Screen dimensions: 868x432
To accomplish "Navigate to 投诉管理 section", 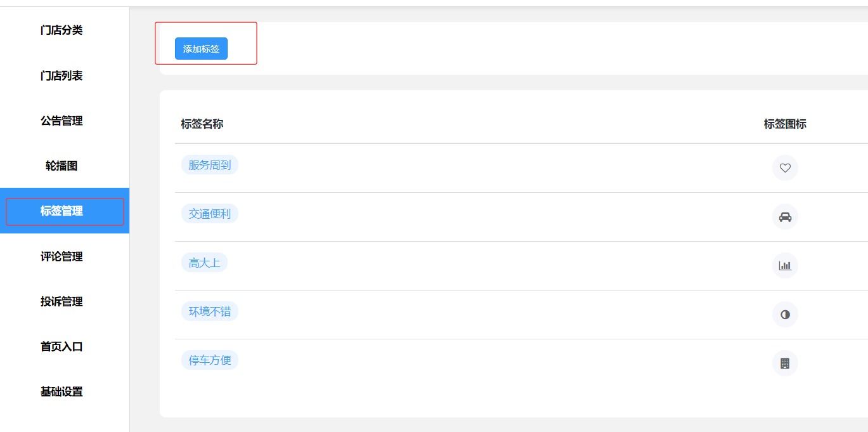I will tap(62, 301).
